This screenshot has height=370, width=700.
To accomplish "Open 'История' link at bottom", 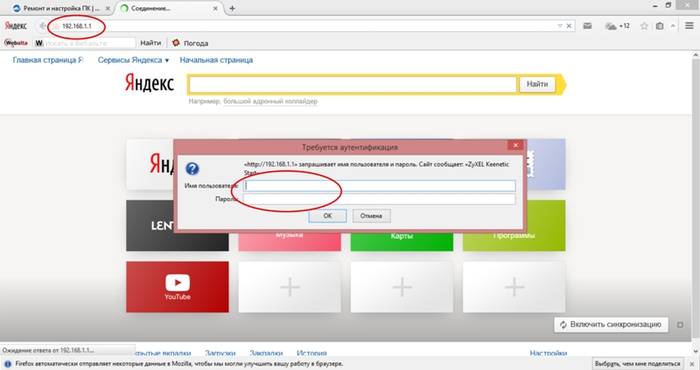I will [312, 353].
